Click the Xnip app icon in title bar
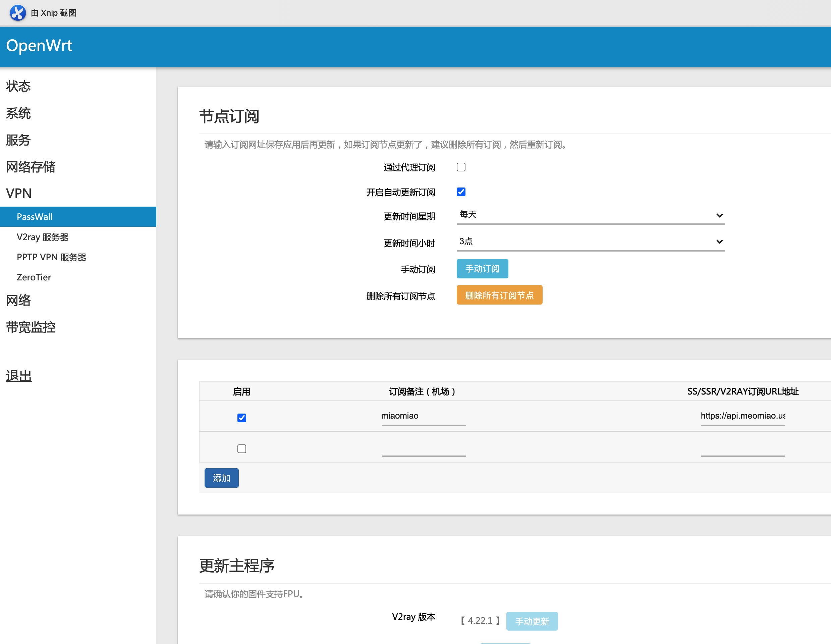Image resolution: width=831 pixels, height=644 pixels. (x=17, y=12)
